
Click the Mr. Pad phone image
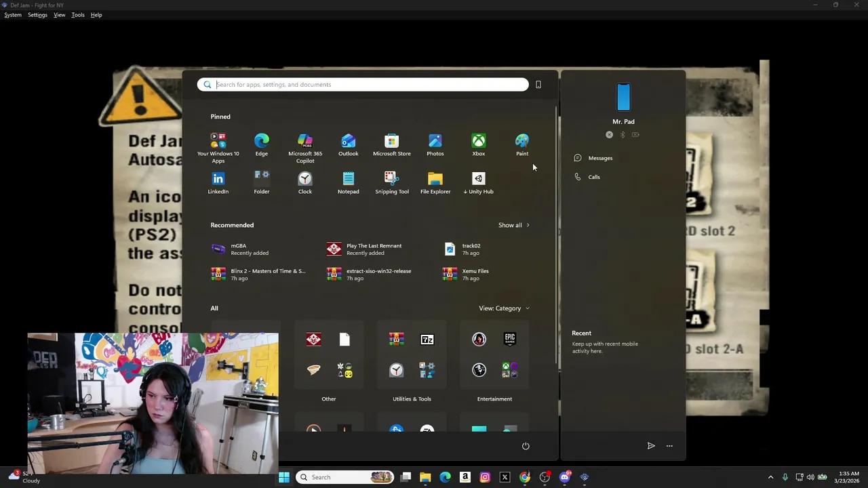tap(624, 98)
